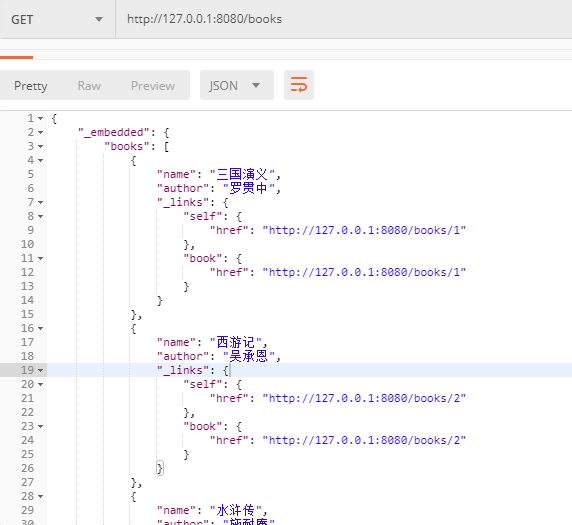This screenshot has height=525, width=572.
Task: Click the request URL input field
Action: point(344,19)
